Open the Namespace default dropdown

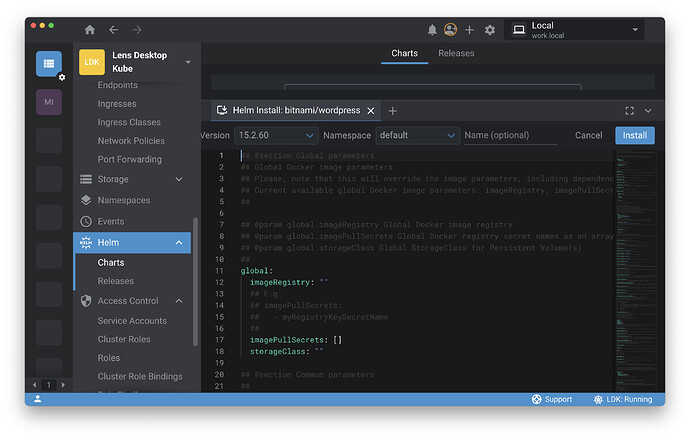417,135
